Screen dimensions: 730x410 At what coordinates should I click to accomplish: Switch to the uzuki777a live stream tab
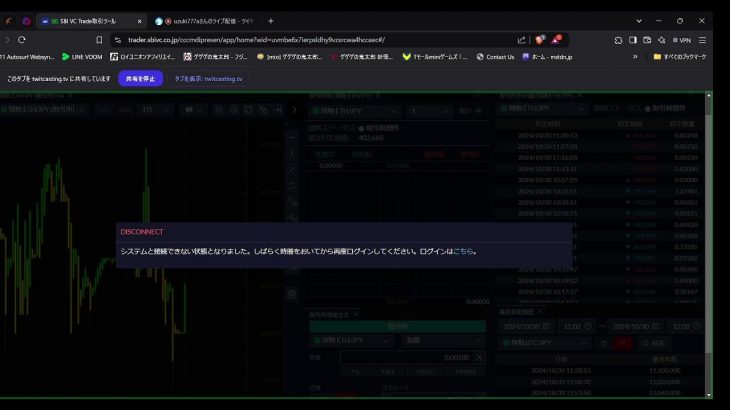tap(205, 21)
